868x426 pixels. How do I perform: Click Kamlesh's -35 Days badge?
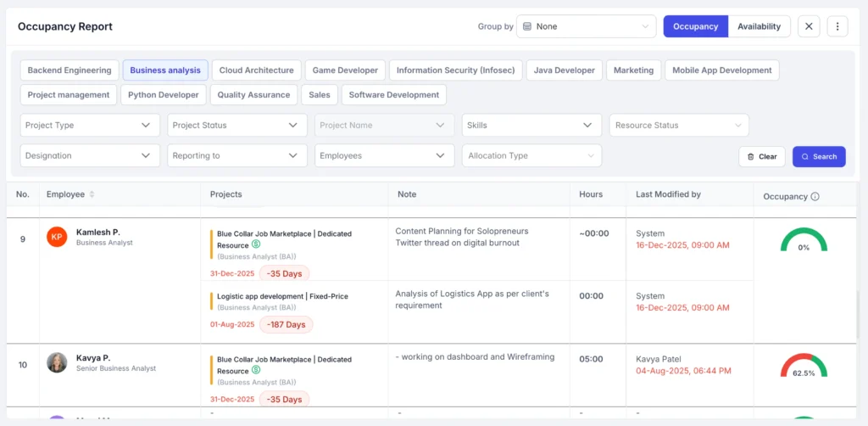tap(284, 273)
